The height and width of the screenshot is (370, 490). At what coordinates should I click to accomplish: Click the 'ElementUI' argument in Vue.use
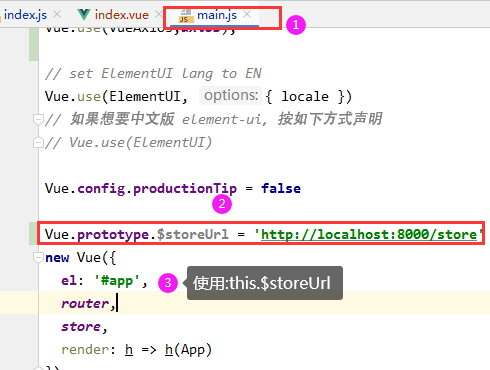pyautogui.click(x=145, y=96)
